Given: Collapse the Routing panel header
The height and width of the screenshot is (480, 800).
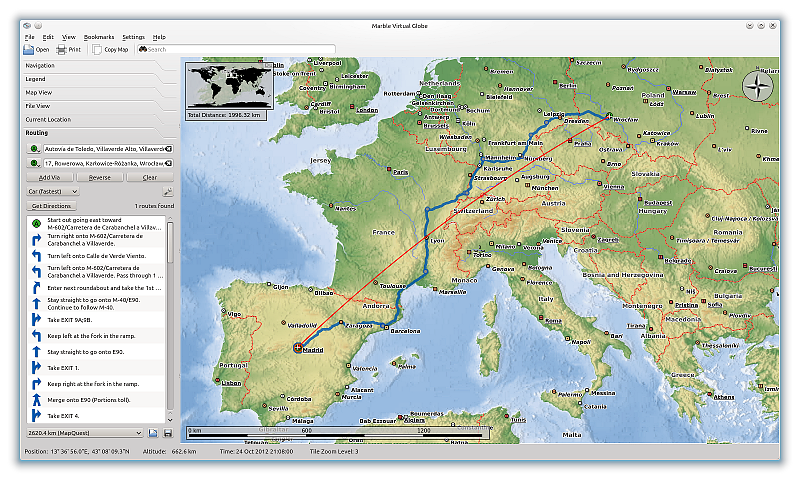Looking at the screenshot, I should [99, 133].
